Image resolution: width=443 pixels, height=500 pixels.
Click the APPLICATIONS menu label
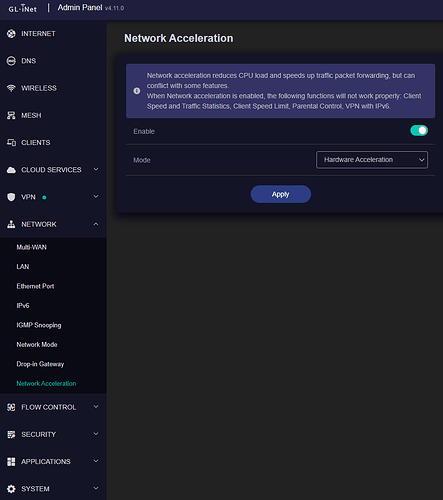46,462
